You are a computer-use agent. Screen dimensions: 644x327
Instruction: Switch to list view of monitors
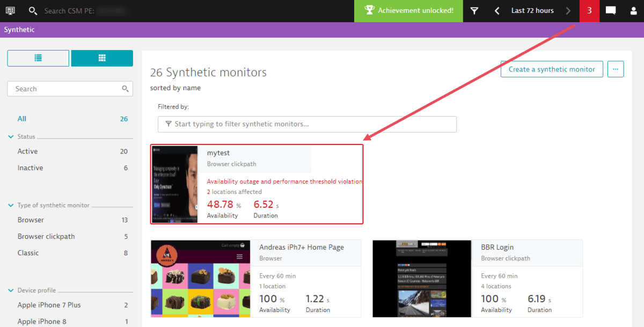click(38, 58)
